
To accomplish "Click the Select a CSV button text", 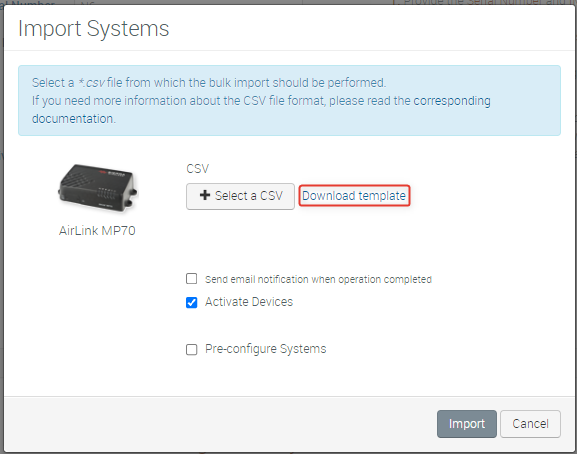I will (249, 196).
